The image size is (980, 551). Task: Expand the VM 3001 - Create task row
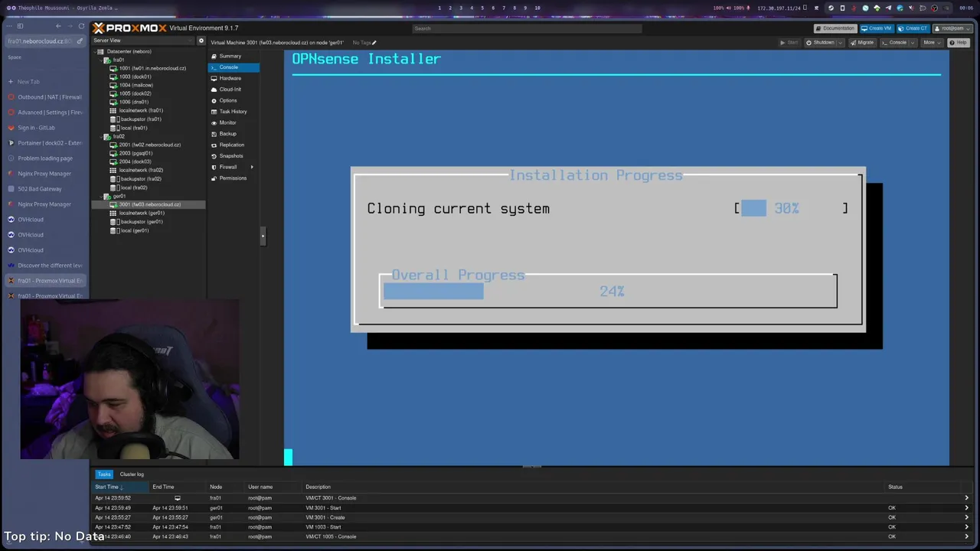pos(966,517)
